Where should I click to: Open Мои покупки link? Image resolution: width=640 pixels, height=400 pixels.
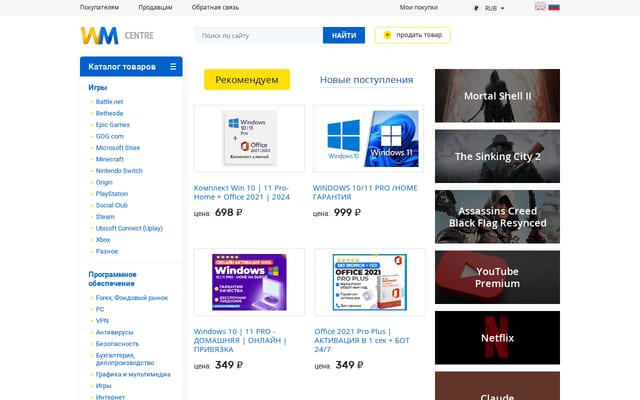coord(418,7)
